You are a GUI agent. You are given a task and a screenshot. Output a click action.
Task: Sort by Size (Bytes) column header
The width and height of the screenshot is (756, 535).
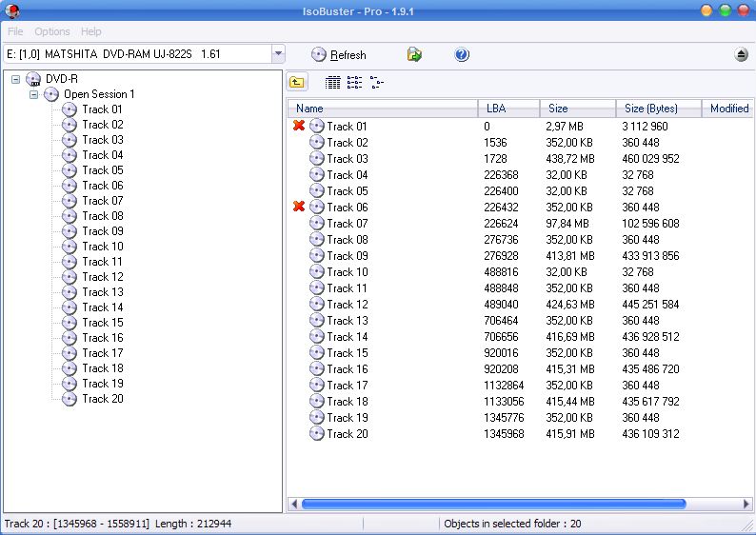point(659,109)
